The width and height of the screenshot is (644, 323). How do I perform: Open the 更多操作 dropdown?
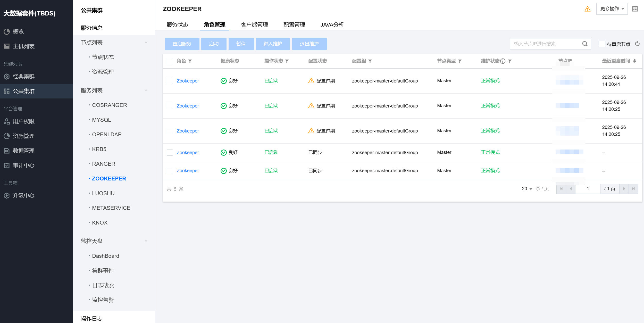click(612, 9)
